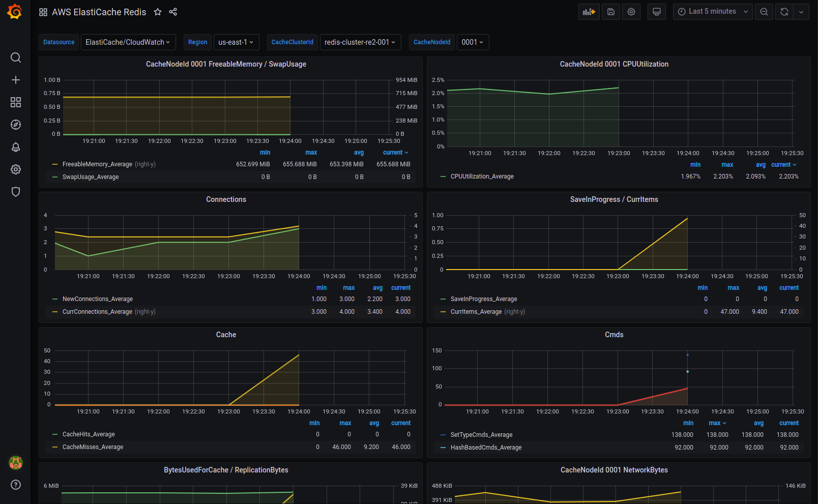
Task: Toggle the NewConnections_Average series visibility
Action: tap(98, 299)
